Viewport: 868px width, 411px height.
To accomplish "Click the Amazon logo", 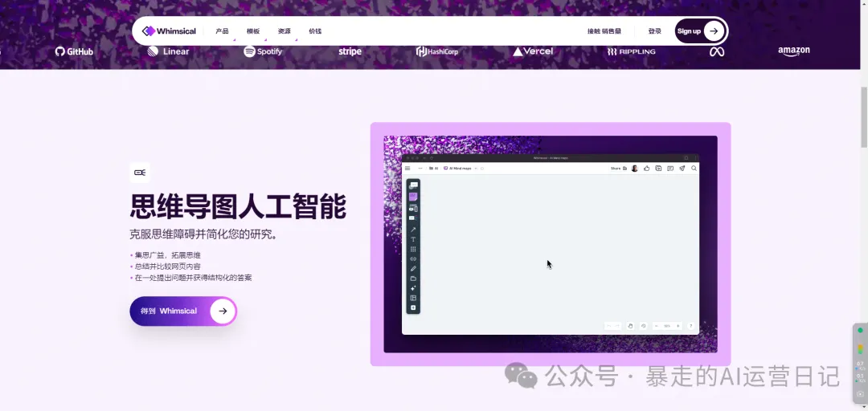I will click(794, 51).
